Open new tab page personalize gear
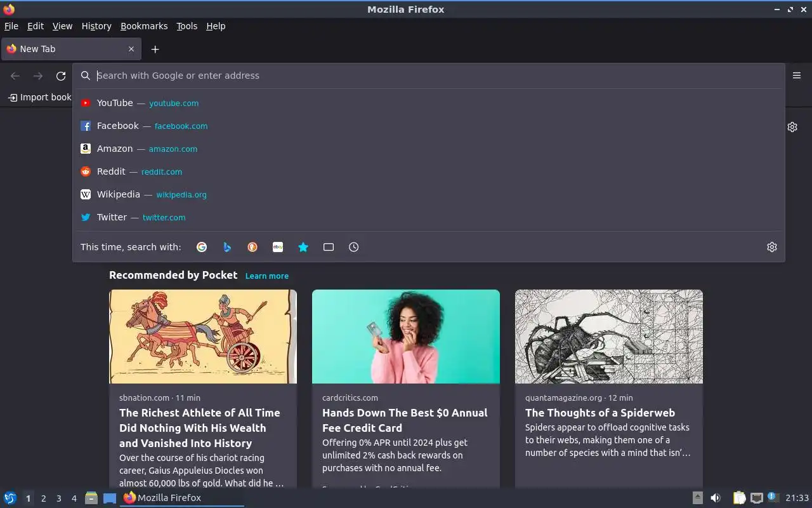812x508 pixels. 792,127
